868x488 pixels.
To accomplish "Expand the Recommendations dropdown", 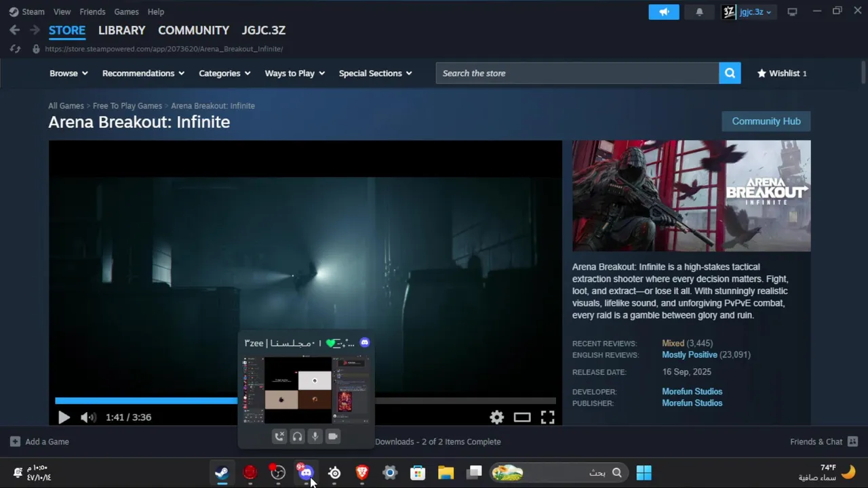I will click(x=143, y=73).
